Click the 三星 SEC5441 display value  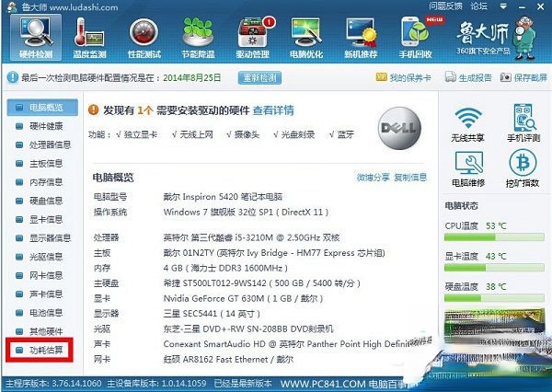(212, 314)
